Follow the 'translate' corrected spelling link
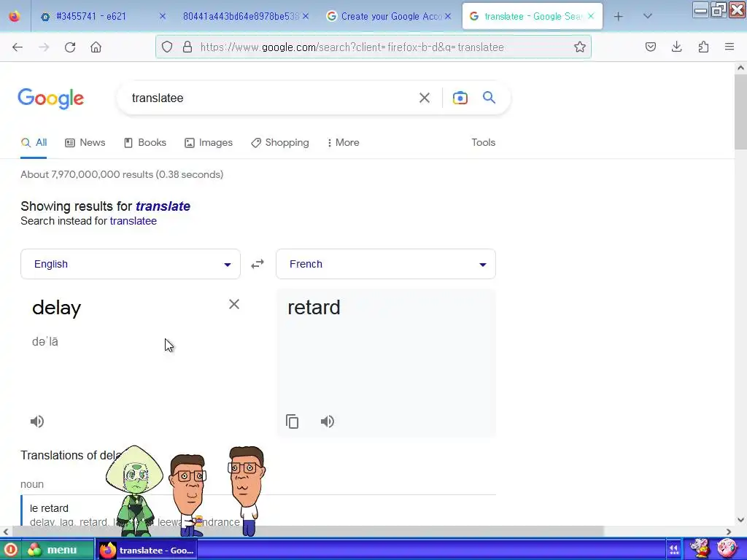Image resolution: width=747 pixels, height=560 pixels. (x=163, y=206)
